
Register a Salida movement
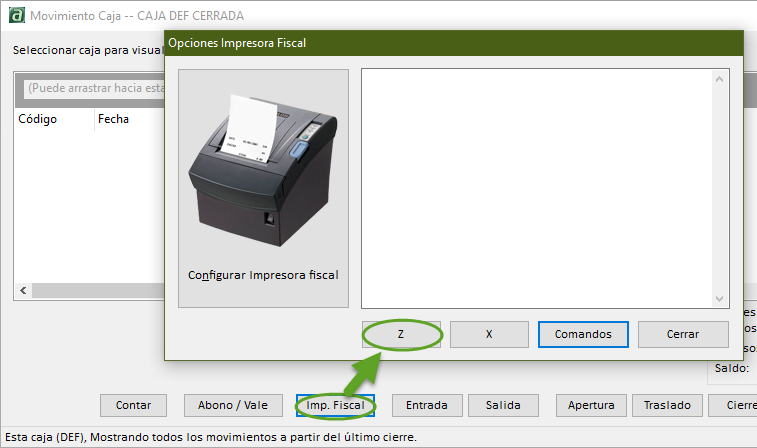click(503, 405)
